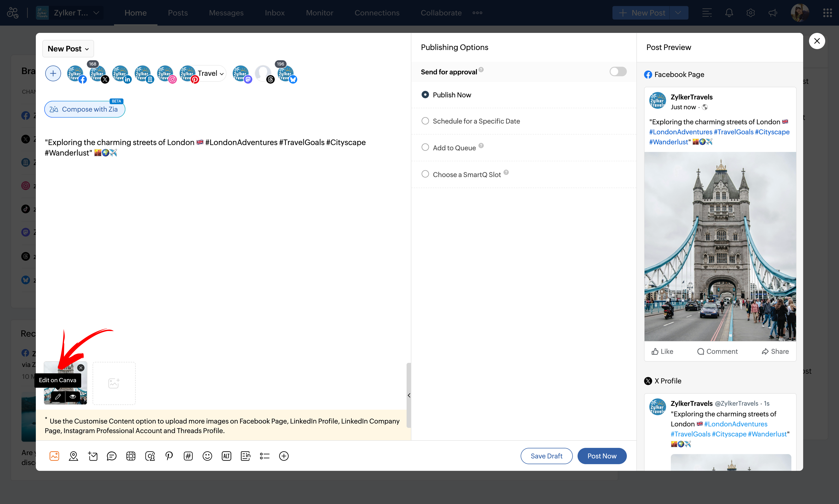Click the first comment speech bubble icon
The image size is (839, 504).
pos(112,456)
